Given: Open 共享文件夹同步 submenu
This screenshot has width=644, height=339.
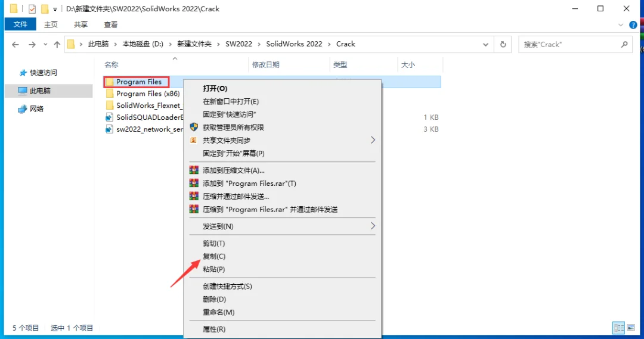Looking at the screenshot, I should 282,141.
